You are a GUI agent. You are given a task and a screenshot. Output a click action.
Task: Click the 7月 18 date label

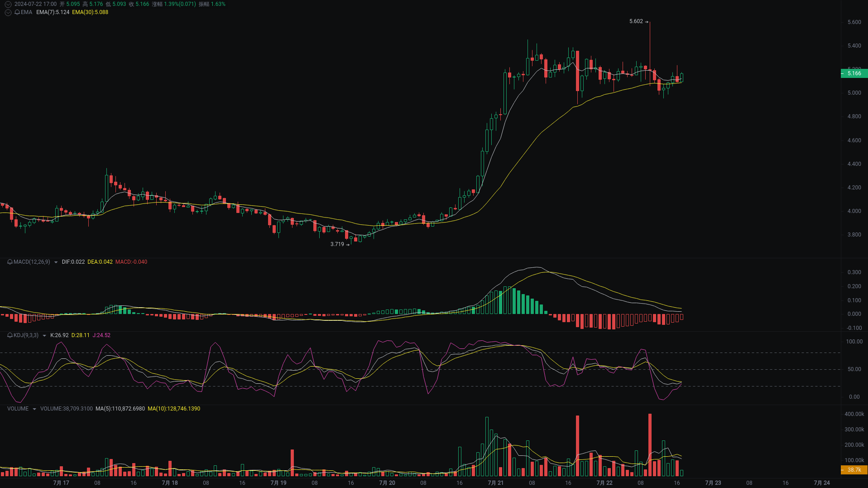170,483
